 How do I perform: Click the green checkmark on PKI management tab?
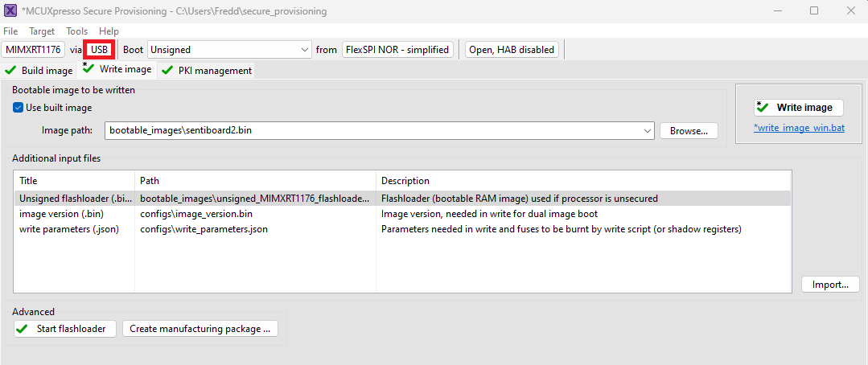[x=167, y=71]
